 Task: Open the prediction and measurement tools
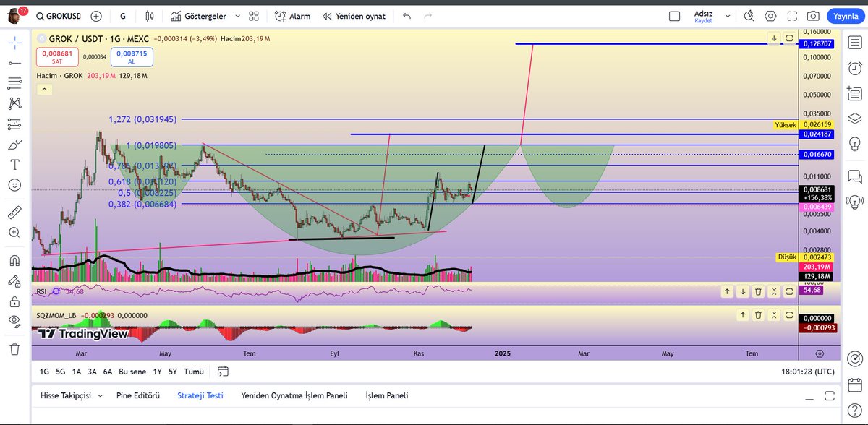[14, 124]
